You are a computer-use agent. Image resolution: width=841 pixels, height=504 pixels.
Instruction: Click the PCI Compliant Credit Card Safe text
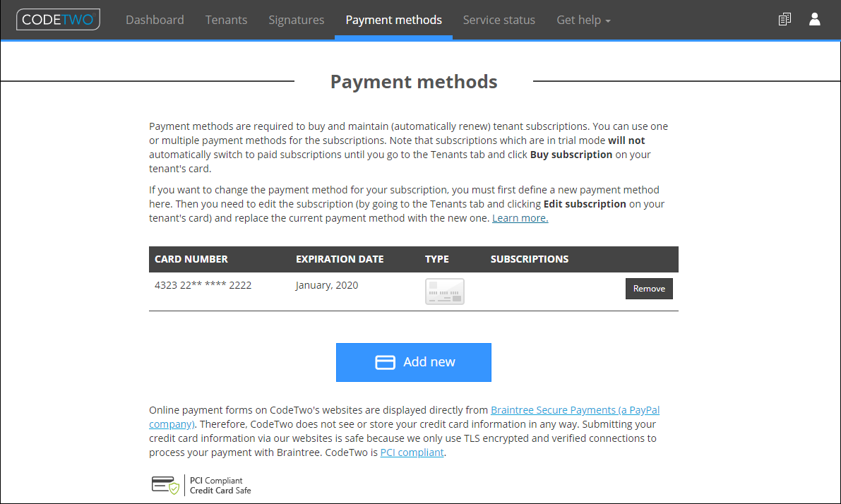click(220, 485)
